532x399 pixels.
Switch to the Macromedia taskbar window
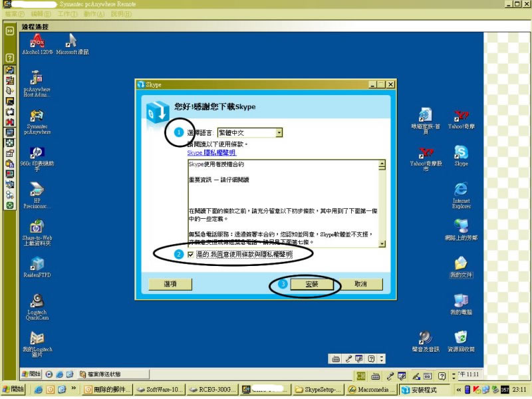coord(371,390)
